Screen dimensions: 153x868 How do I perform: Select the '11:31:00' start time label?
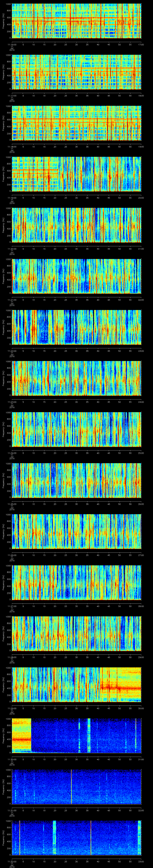12,810
